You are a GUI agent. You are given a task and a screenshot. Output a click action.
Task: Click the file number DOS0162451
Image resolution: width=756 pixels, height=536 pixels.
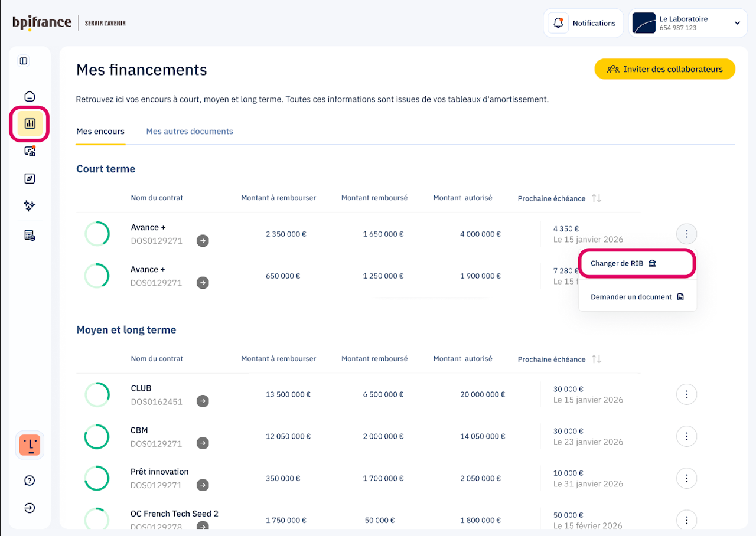157,401
